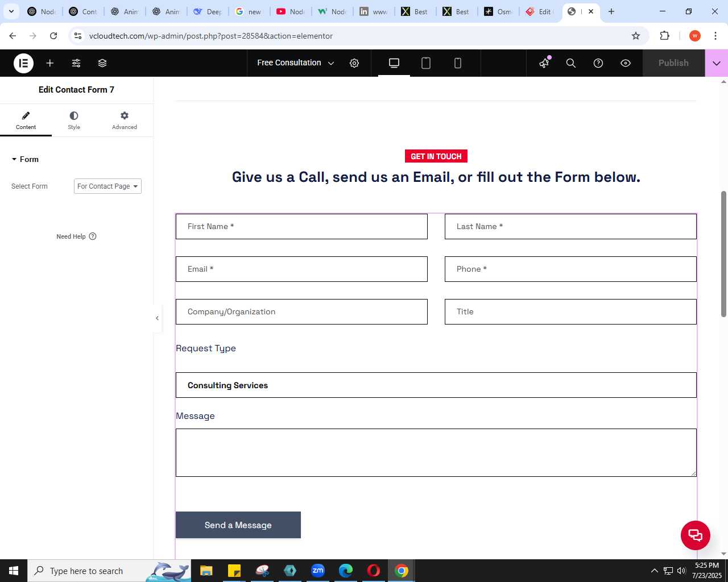Screen dimensions: 728x582
Task: Click the First Name field
Action: (x=301, y=226)
